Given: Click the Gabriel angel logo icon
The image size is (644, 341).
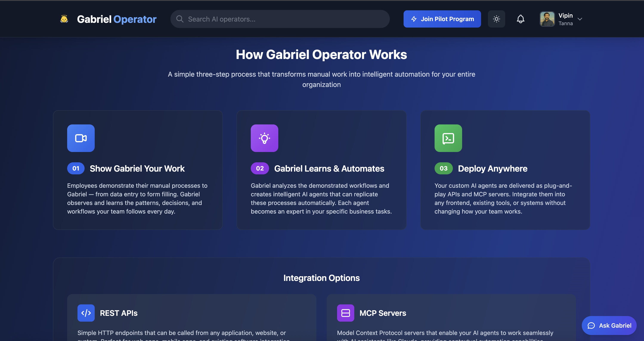Looking at the screenshot, I should coord(64,19).
